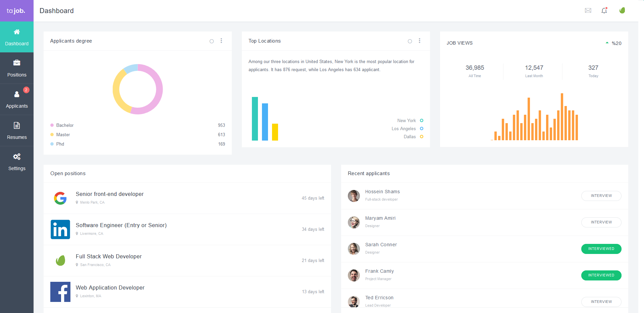The image size is (644, 313).
Task: Open the notifications bell icon
Action: pos(604,10)
